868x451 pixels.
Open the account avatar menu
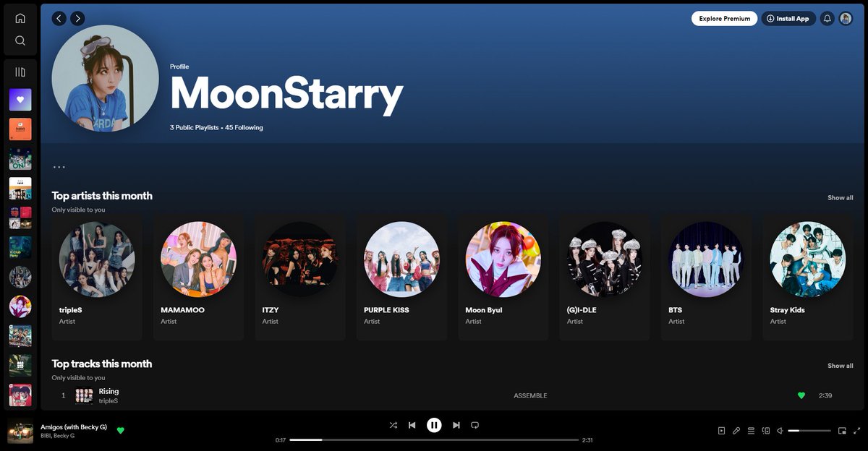[846, 18]
